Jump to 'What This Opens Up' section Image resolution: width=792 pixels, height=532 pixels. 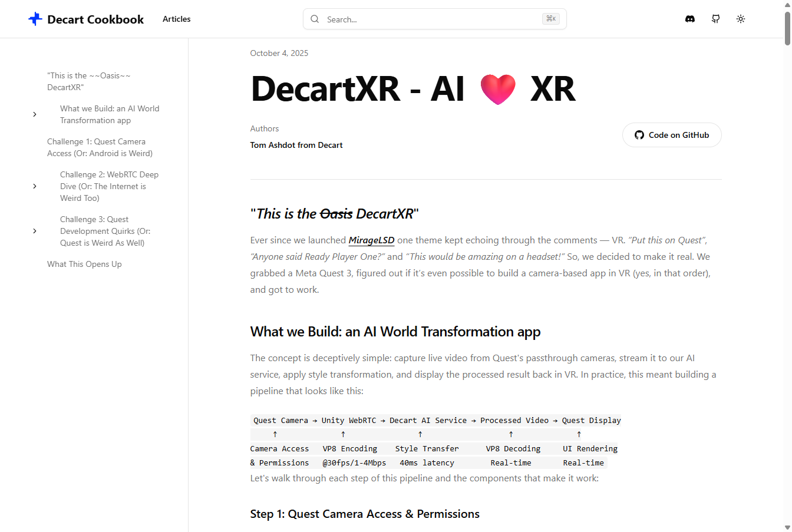click(84, 264)
